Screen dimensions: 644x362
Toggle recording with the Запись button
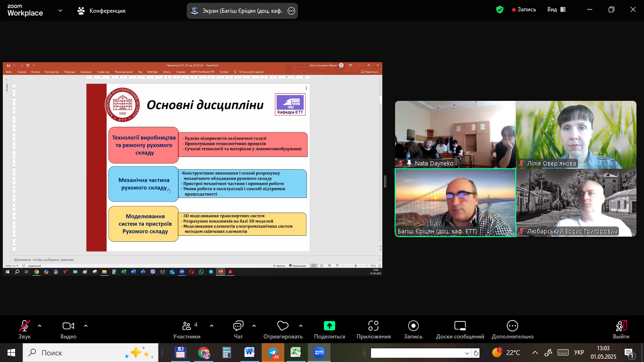(x=413, y=326)
